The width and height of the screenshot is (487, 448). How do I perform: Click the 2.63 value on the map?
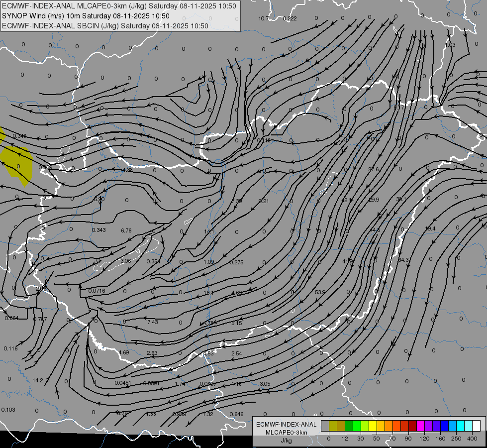[x=152, y=353]
